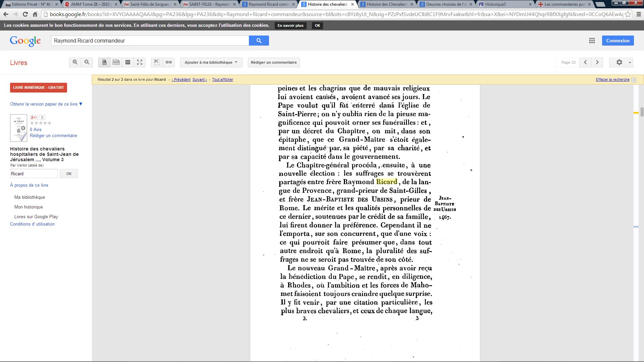Screen dimensions: 644x362
Task: Click the browser forward arrow
Action: click(15, 14)
